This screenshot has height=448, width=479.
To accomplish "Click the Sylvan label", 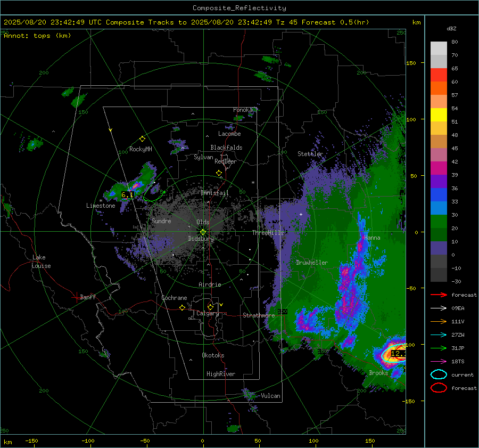I will 203,157.
